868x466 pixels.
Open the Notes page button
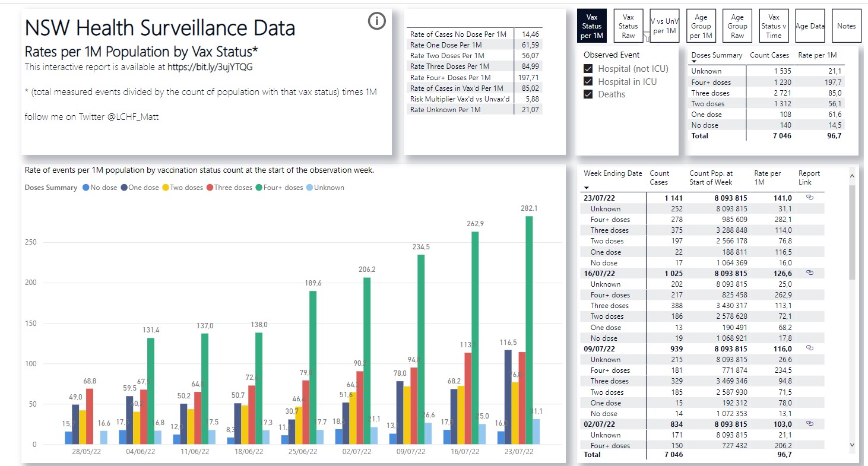846,26
